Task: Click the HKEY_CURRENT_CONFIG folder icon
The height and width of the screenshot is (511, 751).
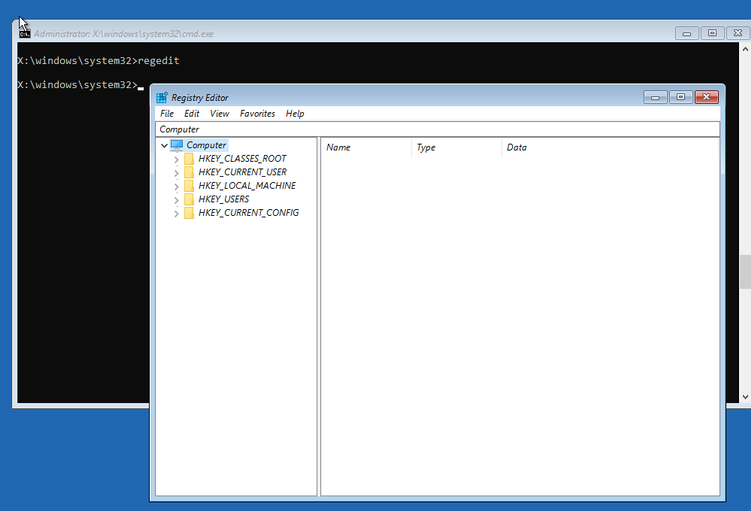Action: click(x=189, y=213)
